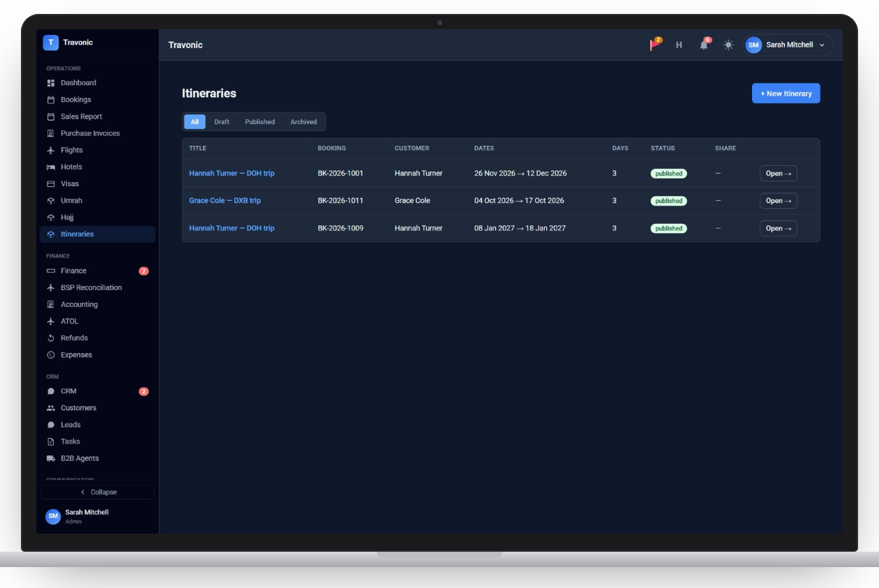Collapse the sidebar

coord(98,492)
